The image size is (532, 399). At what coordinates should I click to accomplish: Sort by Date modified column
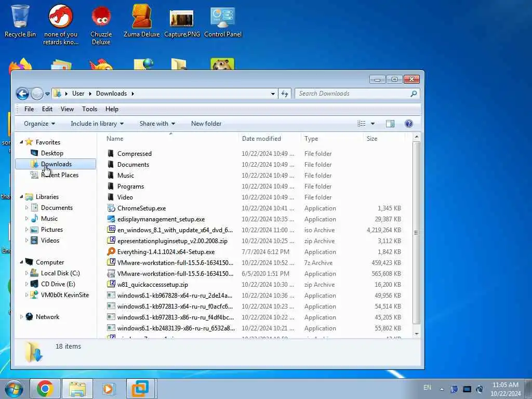click(270, 139)
